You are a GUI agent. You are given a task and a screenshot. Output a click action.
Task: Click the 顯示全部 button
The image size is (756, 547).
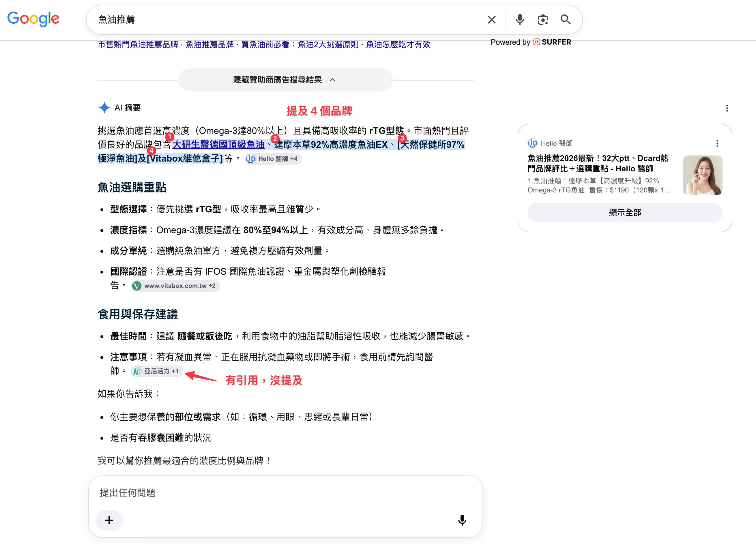point(625,213)
